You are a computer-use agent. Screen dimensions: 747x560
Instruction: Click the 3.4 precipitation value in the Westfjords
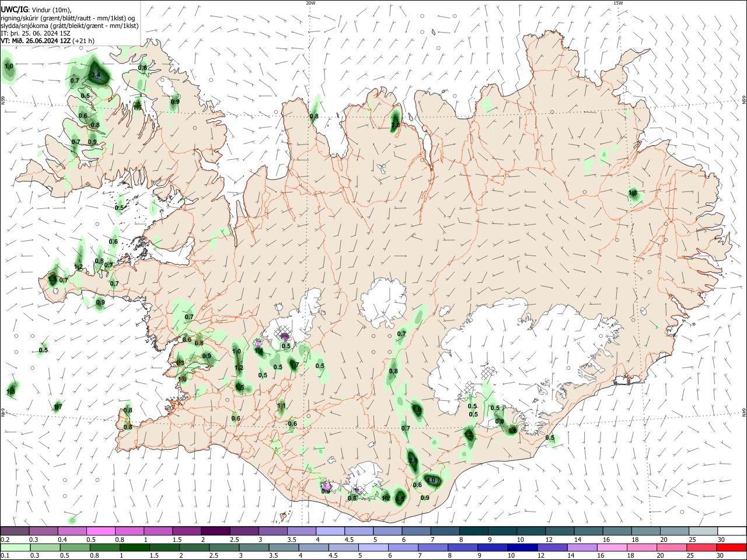click(97, 75)
